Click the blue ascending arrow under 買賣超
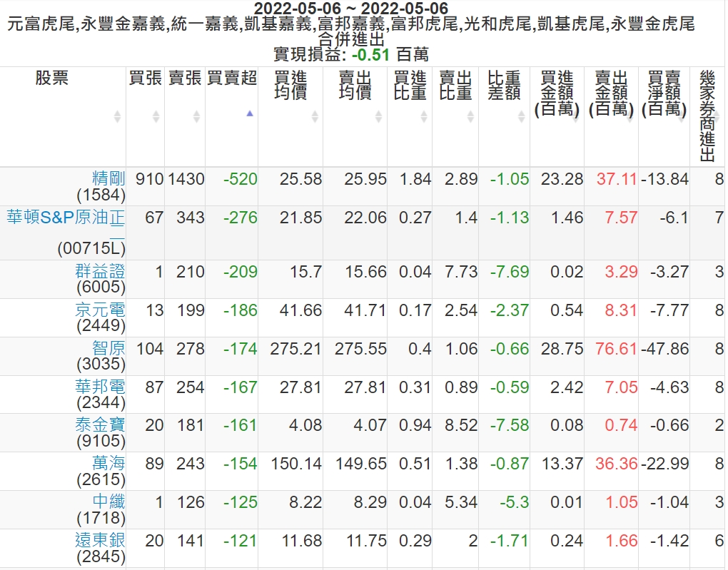Image resolution: width=728 pixels, height=570 pixels. [249, 113]
